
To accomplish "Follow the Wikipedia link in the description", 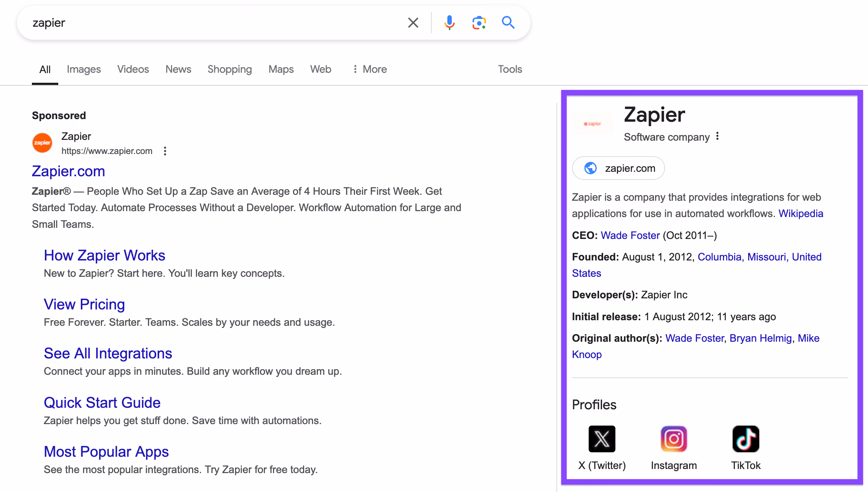I will pos(800,214).
